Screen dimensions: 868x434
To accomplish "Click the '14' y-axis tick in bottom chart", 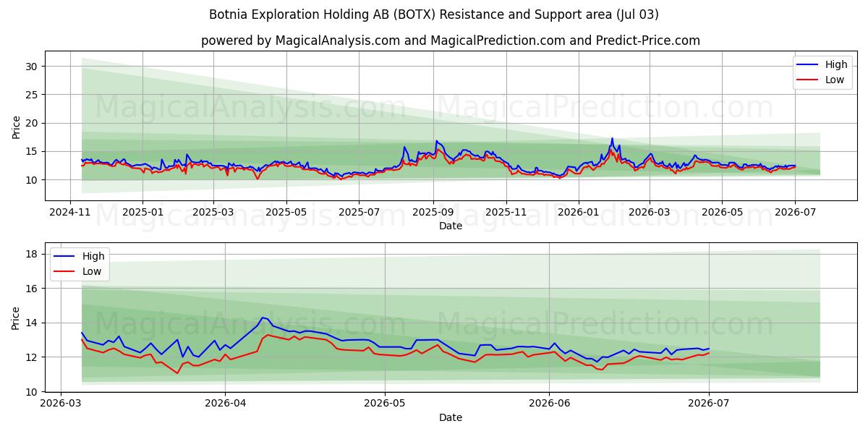I will [33, 323].
